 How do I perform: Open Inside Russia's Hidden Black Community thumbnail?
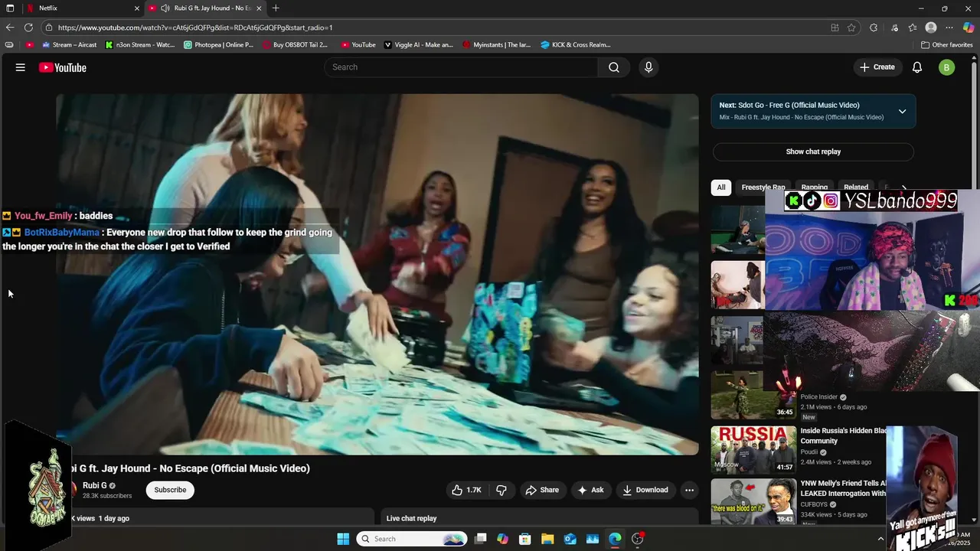(x=754, y=450)
